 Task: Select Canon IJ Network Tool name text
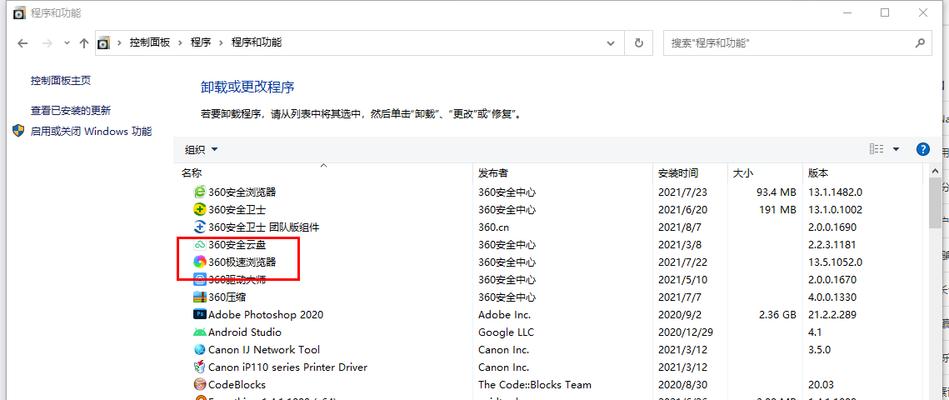click(264, 350)
